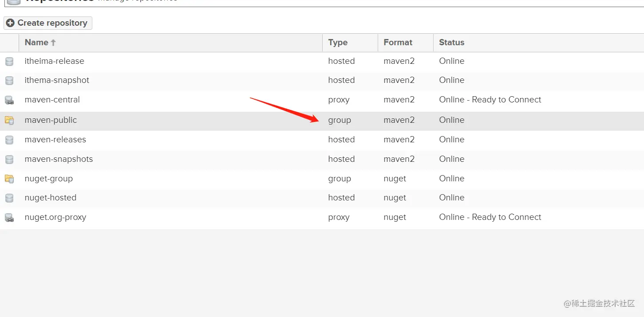Open the nuget-group repository
Image resolution: width=644 pixels, height=317 pixels.
(49, 179)
